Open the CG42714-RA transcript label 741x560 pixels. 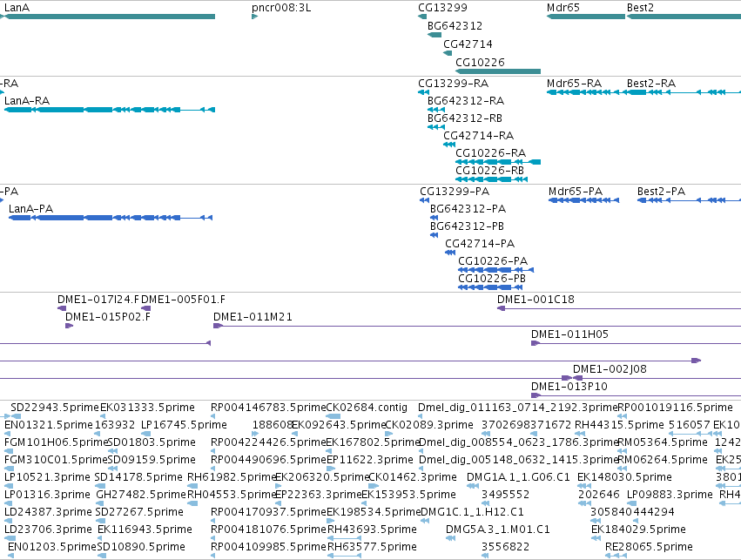(x=478, y=136)
